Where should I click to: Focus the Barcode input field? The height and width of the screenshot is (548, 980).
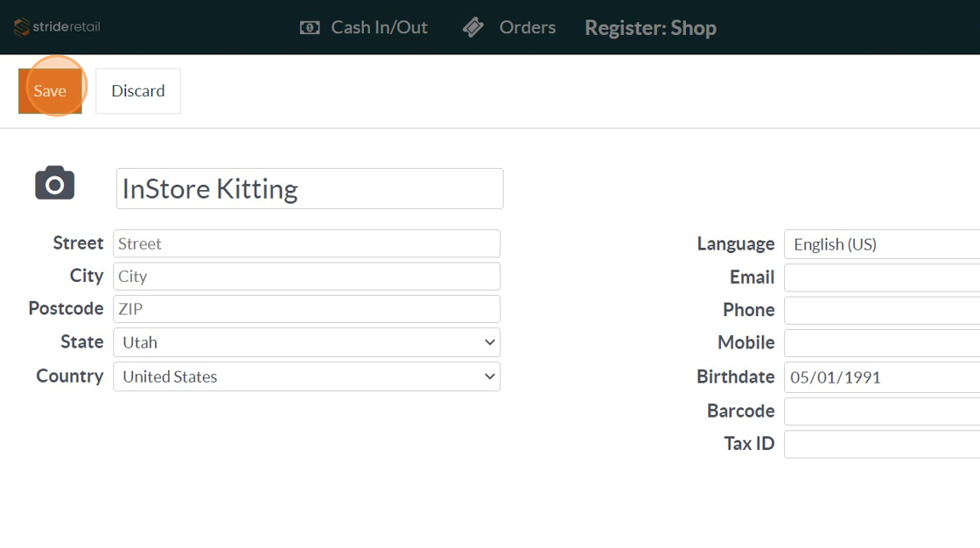click(882, 411)
